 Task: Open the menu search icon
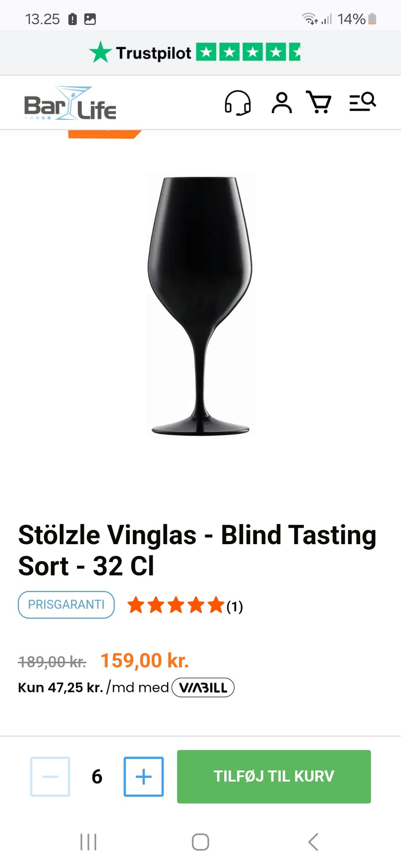[x=363, y=102]
